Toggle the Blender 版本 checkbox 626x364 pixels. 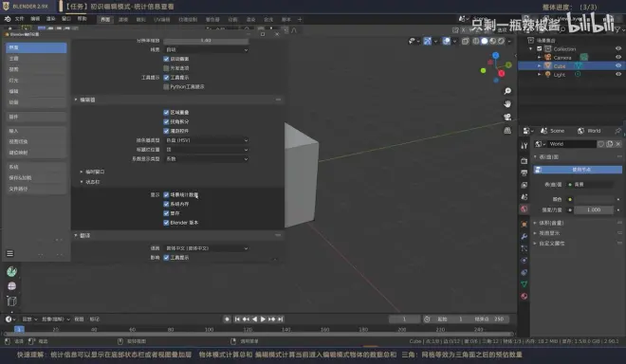(x=166, y=223)
